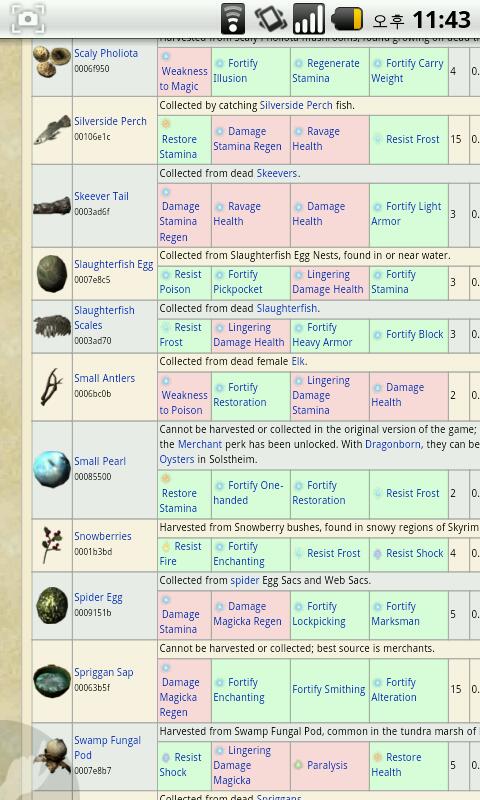480x800 pixels.
Task: Click Fortify Heavy Armor effect link
Action: coord(322,335)
